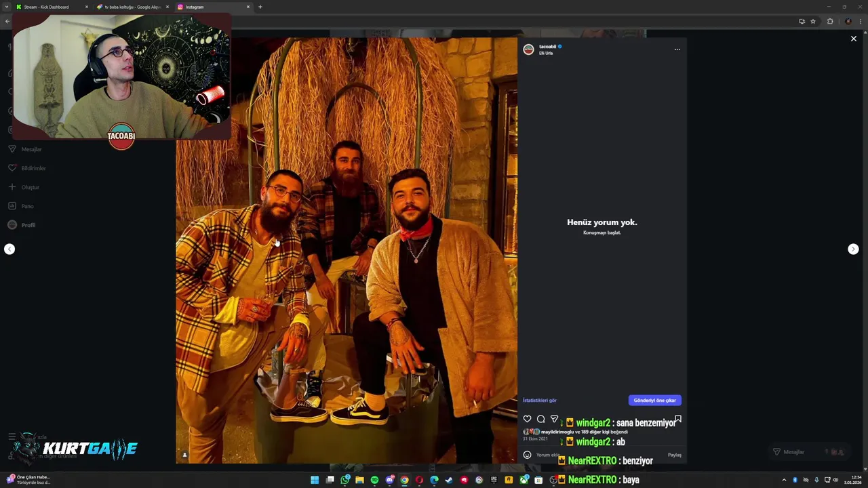Open the browser three-dot menu
868x488 pixels.
[862, 21]
